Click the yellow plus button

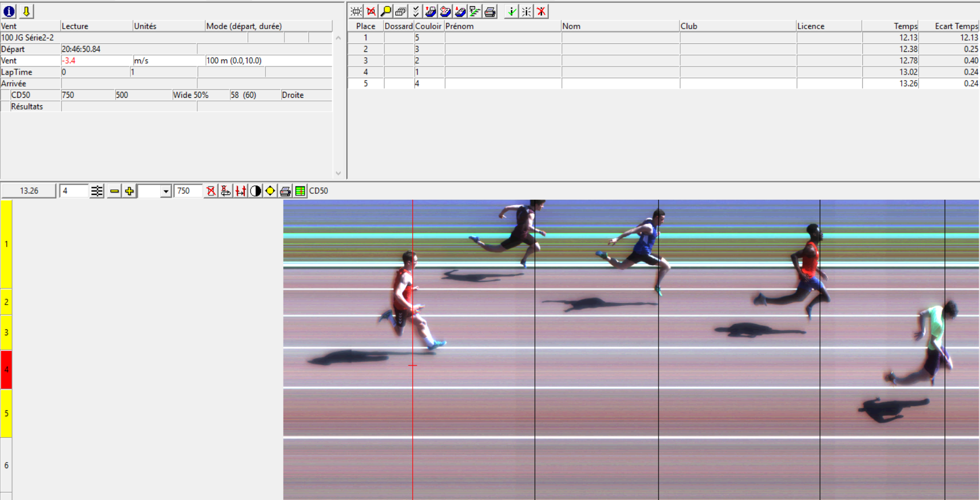129,191
